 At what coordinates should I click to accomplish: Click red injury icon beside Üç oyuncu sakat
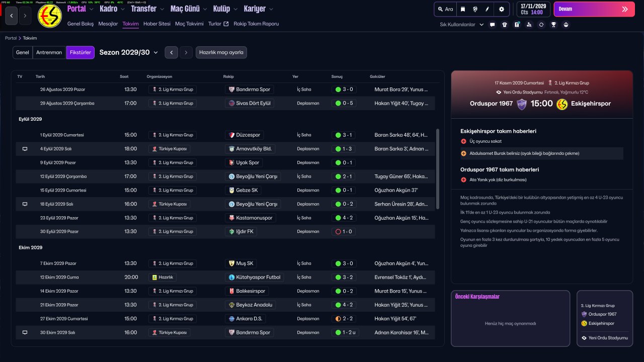coord(463,142)
